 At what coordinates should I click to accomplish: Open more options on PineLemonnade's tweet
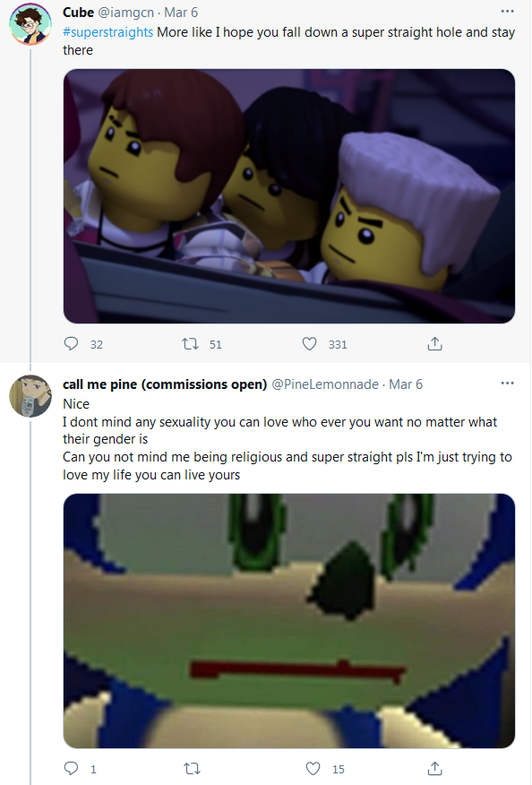[507, 383]
